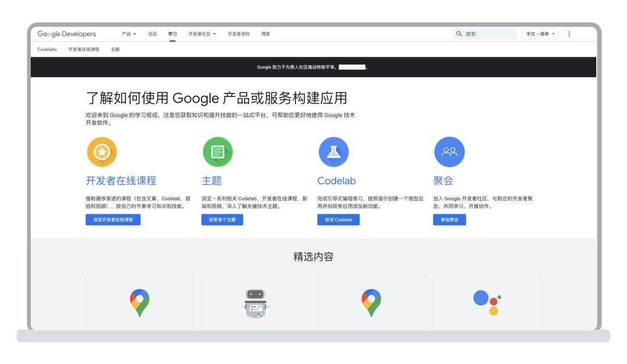Switch to the 开发者在线课程 sub-tab
This screenshot has width=627, height=364.
pyautogui.click(x=84, y=49)
